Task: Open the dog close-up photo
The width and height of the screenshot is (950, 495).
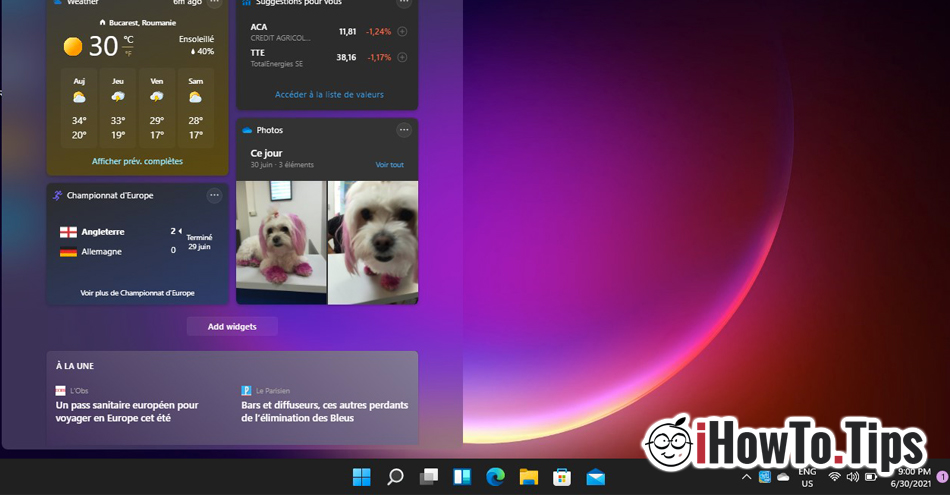Action: pos(373,242)
